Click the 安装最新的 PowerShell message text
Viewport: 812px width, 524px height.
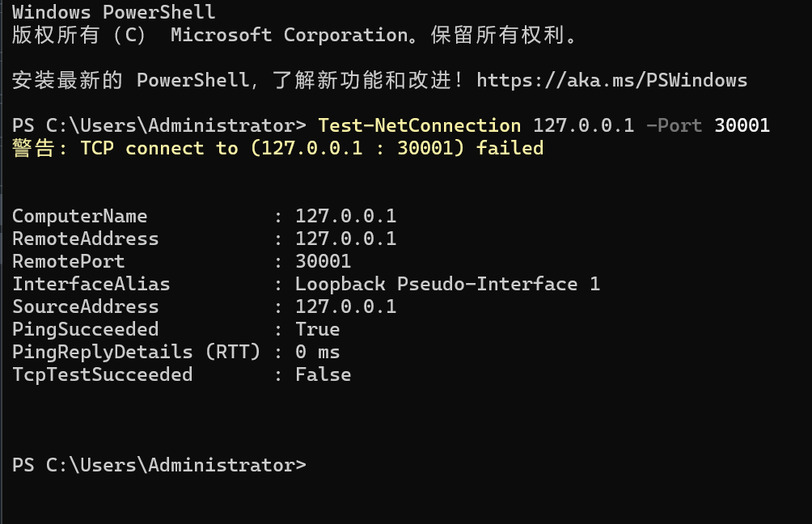(129, 80)
